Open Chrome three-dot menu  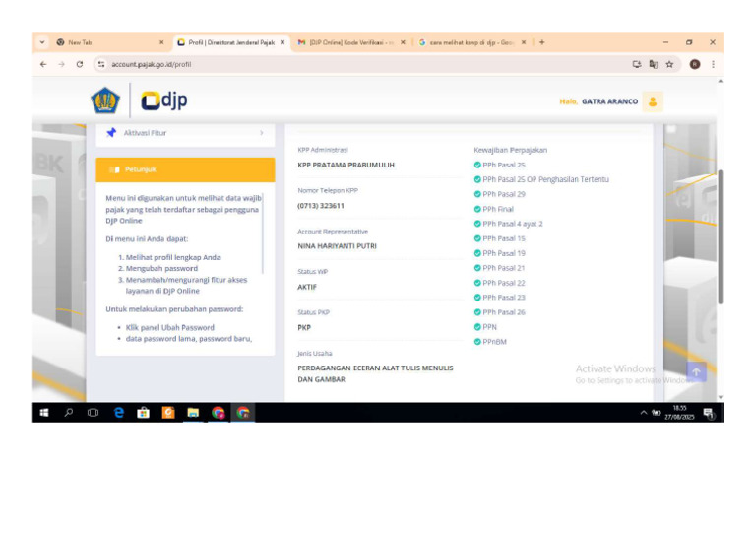tap(713, 64)
